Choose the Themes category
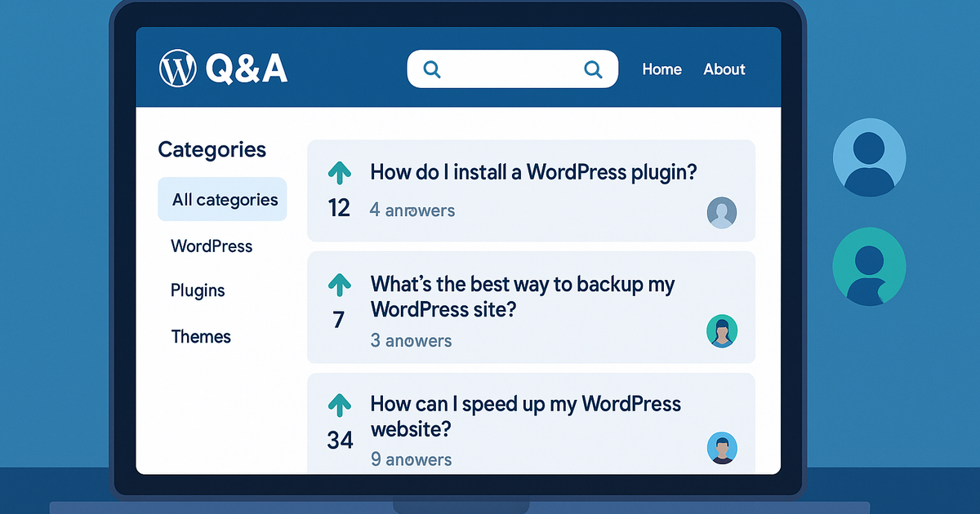980x514 pixels. (x=201, y=336)
